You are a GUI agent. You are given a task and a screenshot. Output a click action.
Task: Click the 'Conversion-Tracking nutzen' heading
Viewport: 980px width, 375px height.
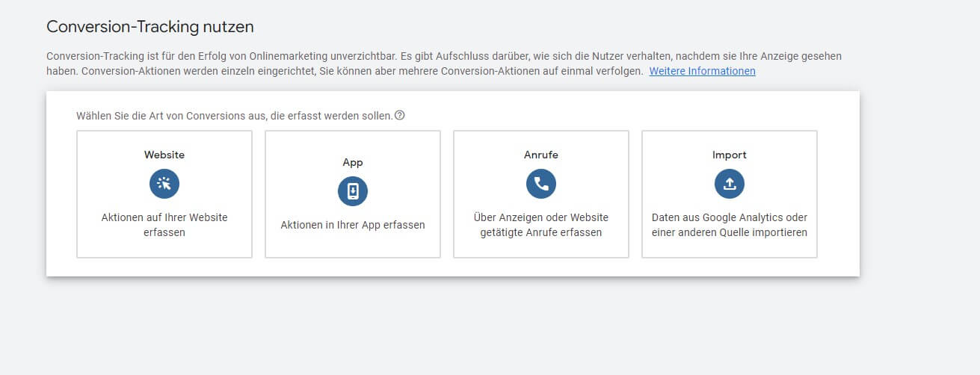[x=150, y=27]
